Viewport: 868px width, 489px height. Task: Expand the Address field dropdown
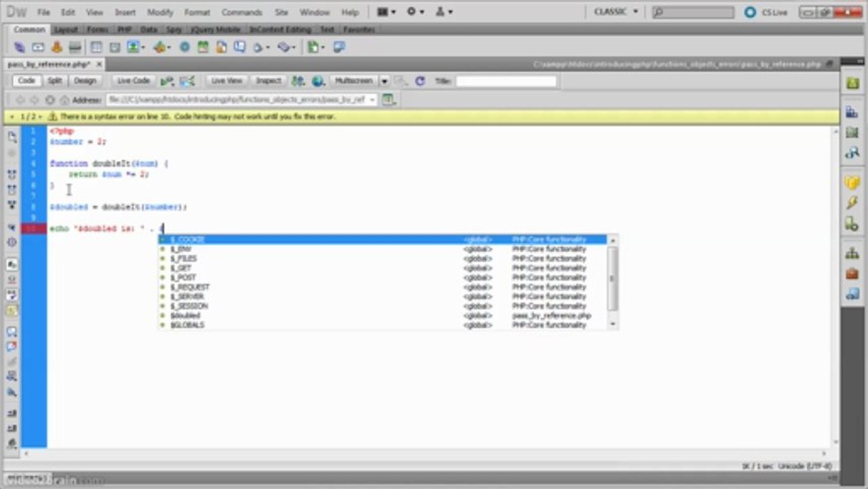tap(372, 100)
